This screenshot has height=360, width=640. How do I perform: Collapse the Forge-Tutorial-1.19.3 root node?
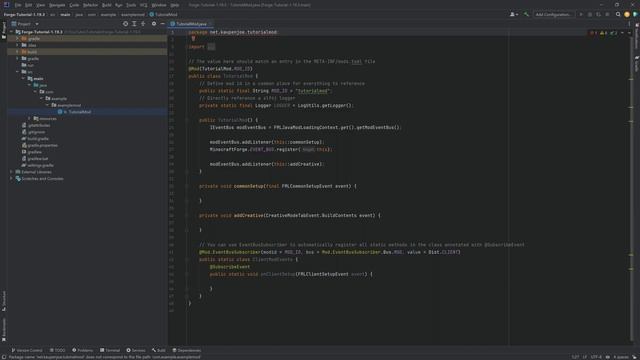click(11, 32)
